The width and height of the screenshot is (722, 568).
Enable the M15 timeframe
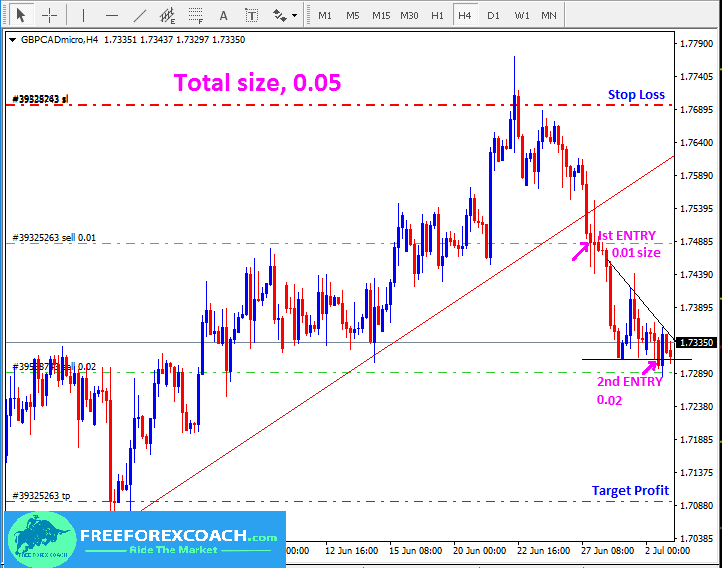point(381,15)
